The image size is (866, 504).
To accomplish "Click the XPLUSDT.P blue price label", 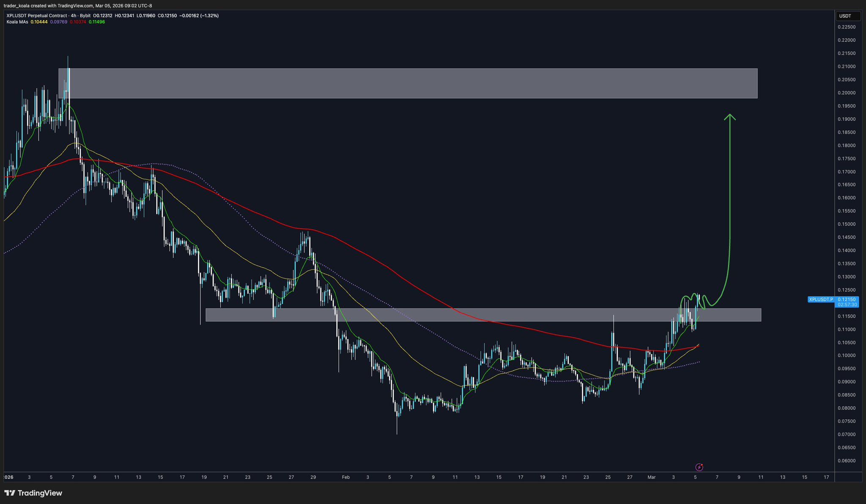I will click(821, 300).
